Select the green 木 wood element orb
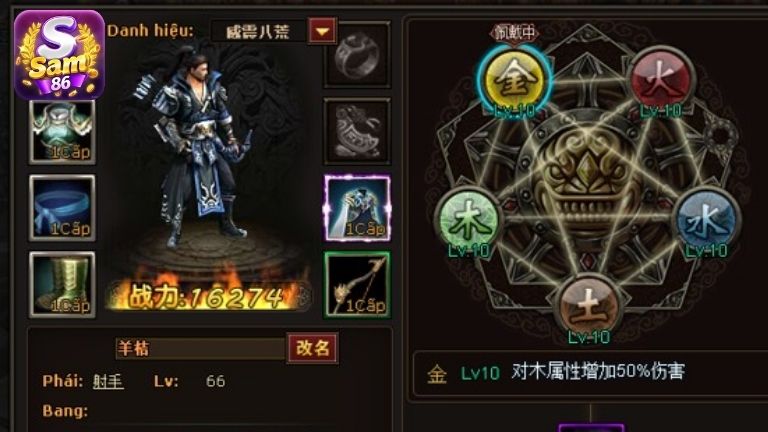Screen dimensions: 768x432 tap(469, 221)
